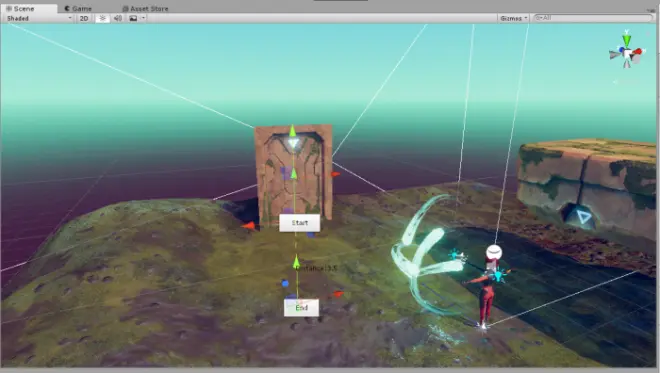Toggle scene audio speaker icon
Screen dimensions: 660x373
[x=118, y=18]
